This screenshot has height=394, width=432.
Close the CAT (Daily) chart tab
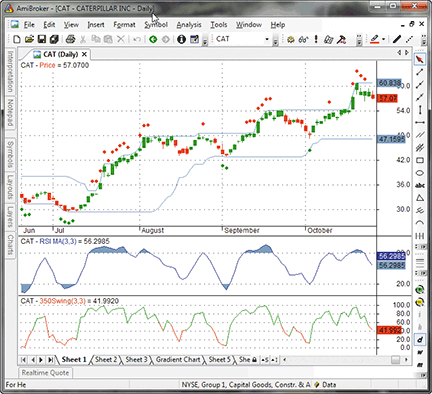pyautogui.click(x=84, y=54)
